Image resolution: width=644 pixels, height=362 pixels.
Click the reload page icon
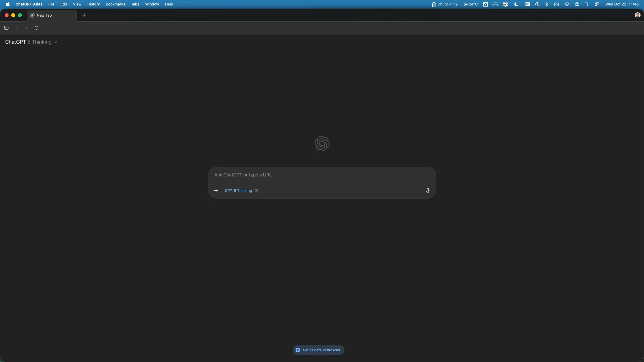[36, 28]
